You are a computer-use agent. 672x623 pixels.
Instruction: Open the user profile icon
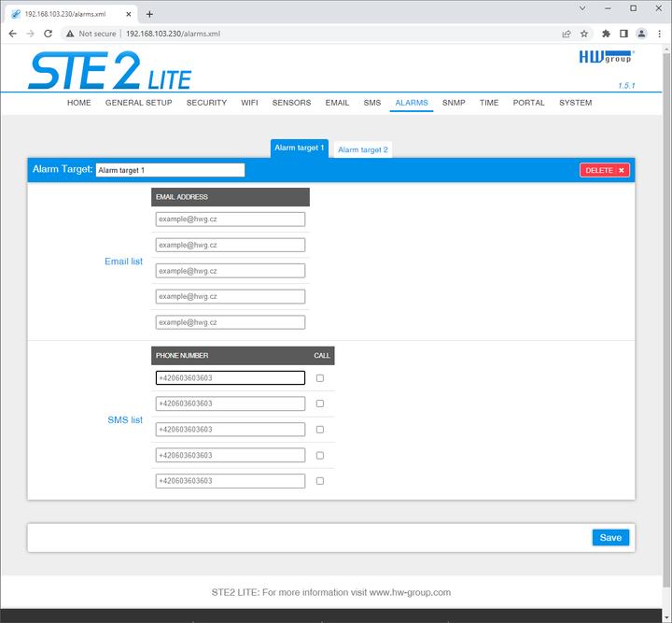641,33
